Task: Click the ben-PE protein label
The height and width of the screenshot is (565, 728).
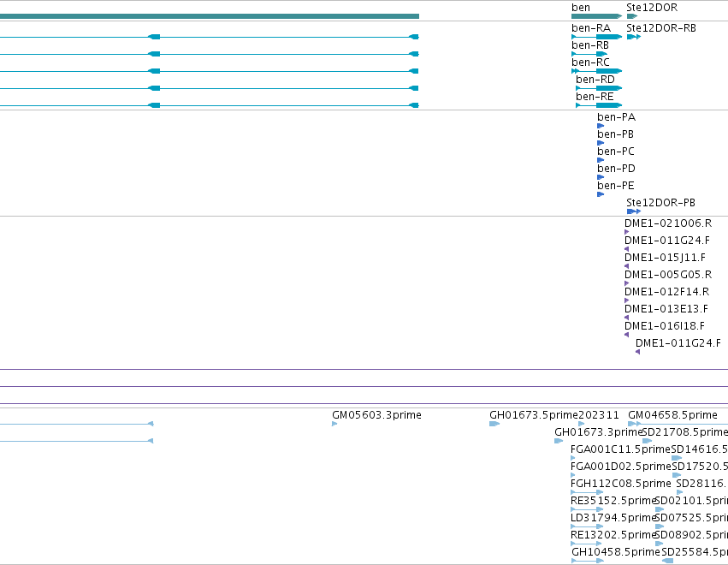Action: point(615,186)
